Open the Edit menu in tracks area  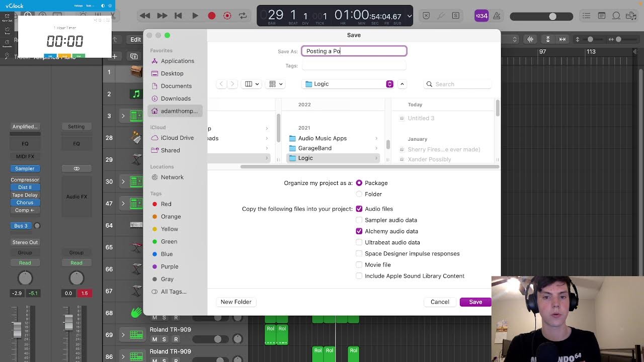coord(136,40)
